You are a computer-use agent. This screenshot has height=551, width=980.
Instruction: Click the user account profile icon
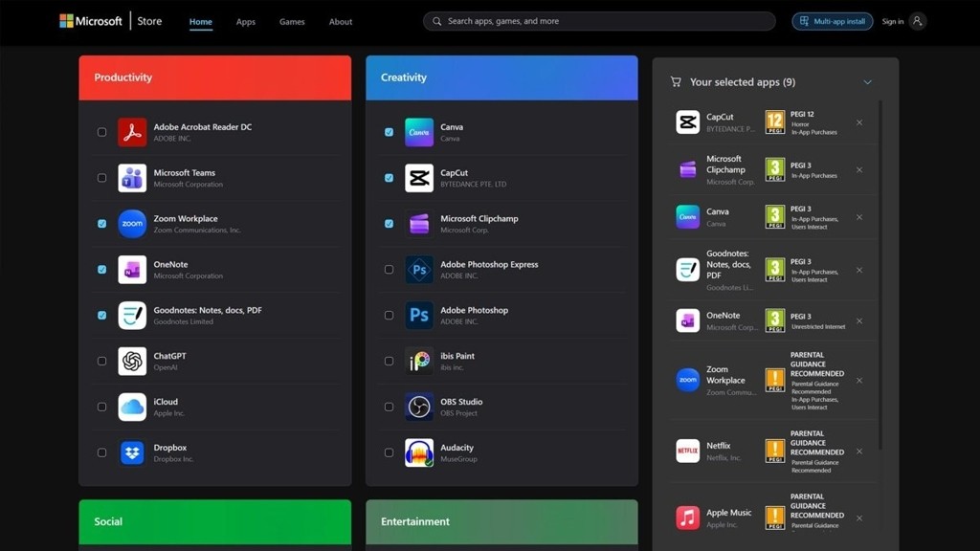click(918, 21)
